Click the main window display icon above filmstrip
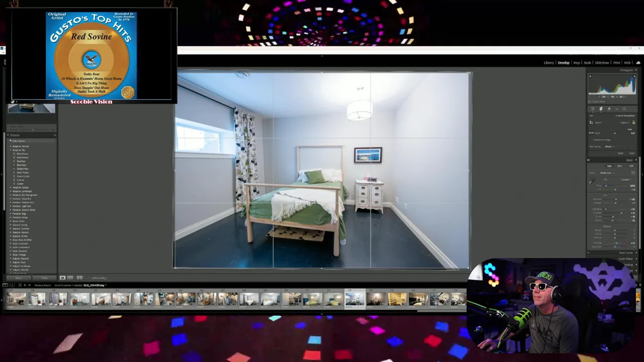Screen dimensions: 644x362 coord(5,285)
